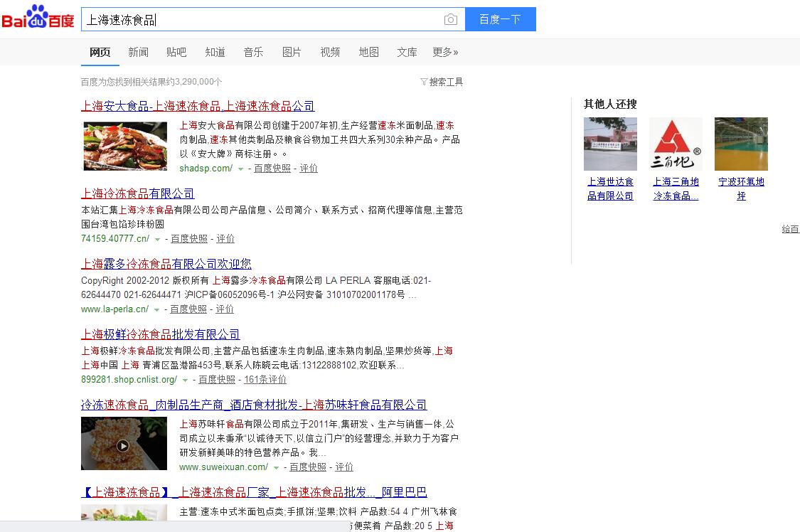
Task: Open 百度快照 for cnlist.org result
Action: [217, 380]
